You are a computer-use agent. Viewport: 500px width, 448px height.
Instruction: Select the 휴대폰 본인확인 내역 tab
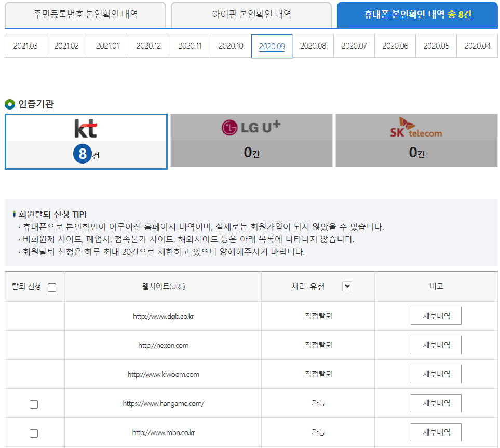[416, 15]
